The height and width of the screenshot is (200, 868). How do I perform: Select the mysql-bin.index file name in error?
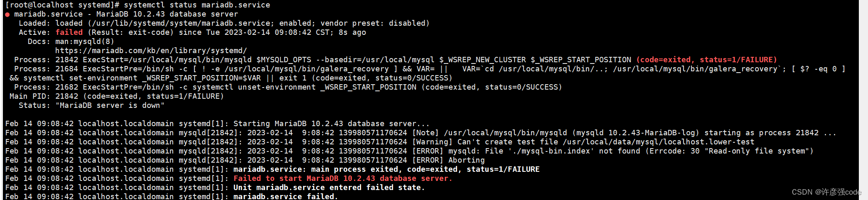pyautogui.click(x=551, y=151)
